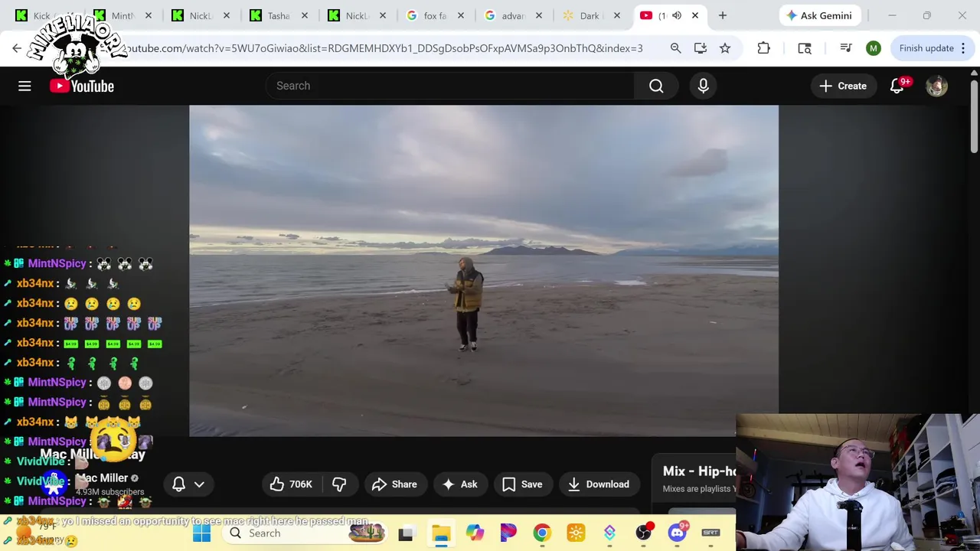Open Discord from the taskbar
The image size is (980, 551).
677,533
